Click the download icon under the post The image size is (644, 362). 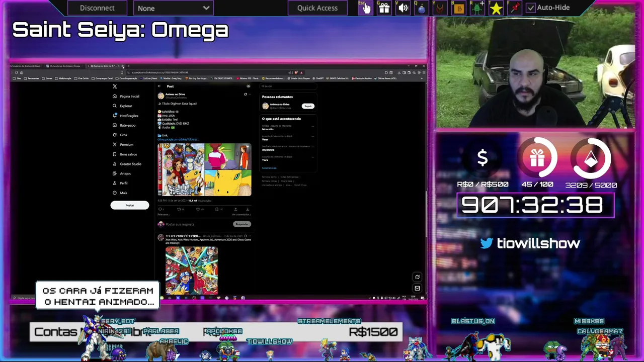(x=248, y=209)
